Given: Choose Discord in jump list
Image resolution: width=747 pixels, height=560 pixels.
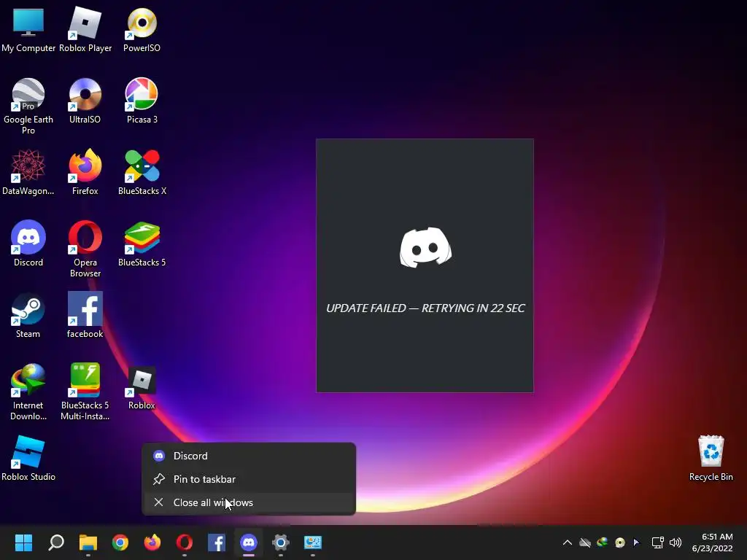Looking at the screenshot, I should point(249,456).
